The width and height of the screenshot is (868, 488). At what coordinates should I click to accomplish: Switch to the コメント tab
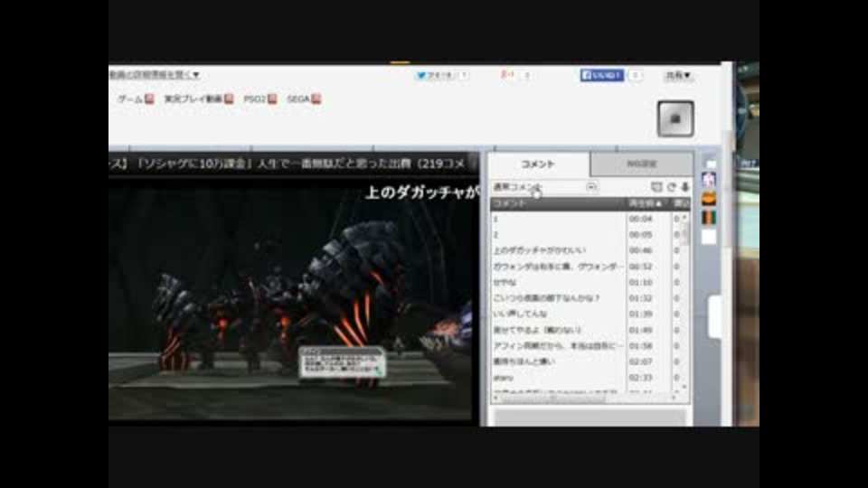(538, 164)
